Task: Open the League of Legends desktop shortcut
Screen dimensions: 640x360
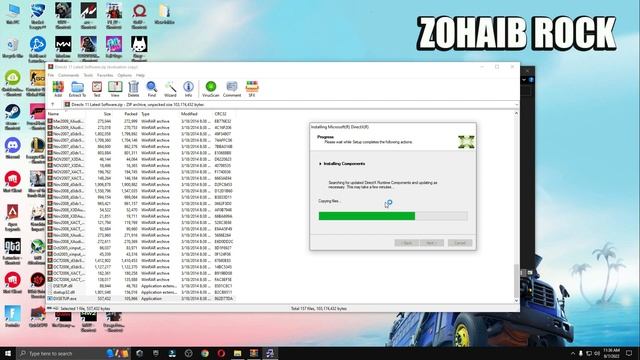Action: pyautogui.click(x=38, y=151)
